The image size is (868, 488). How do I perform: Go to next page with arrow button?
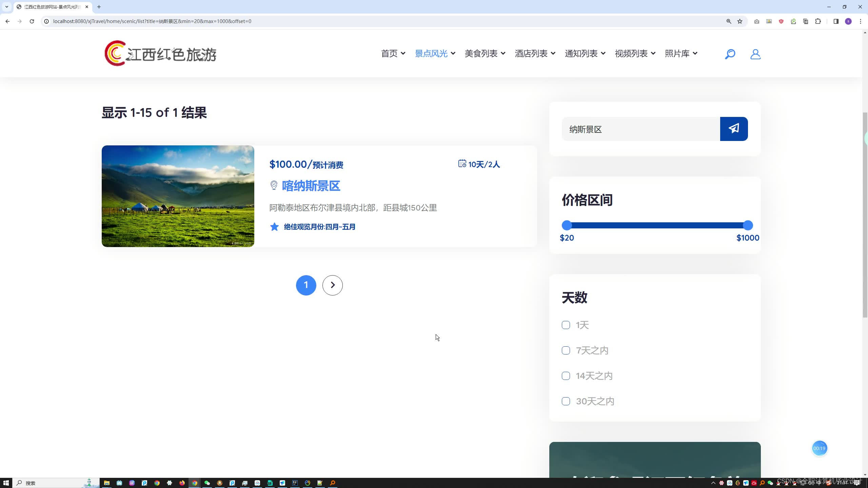click(332, 285)
